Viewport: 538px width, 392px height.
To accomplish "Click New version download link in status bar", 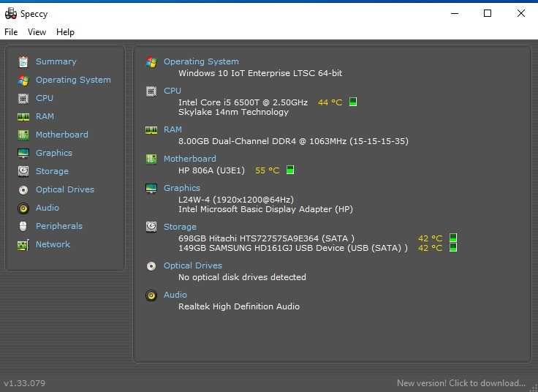I will pyautogui.click(x=461, y=383).
